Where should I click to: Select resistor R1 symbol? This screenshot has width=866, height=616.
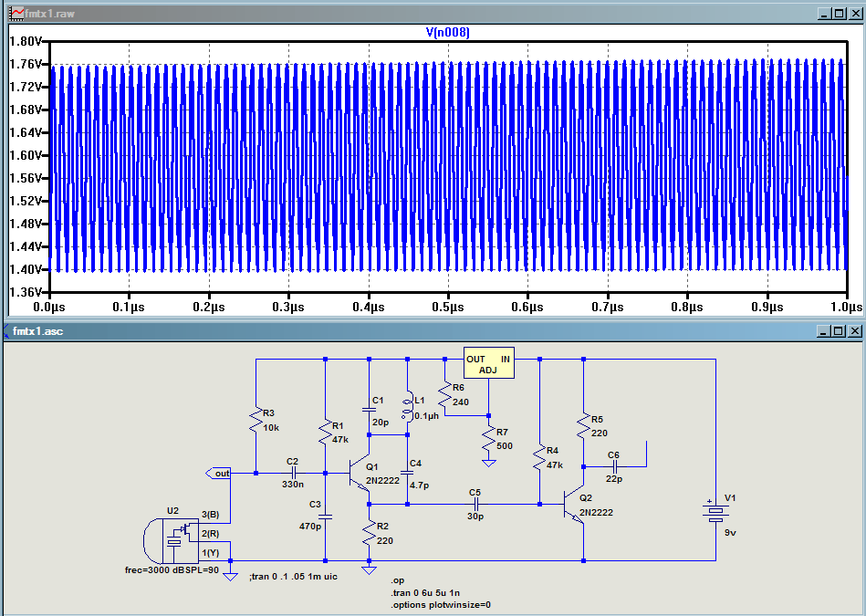click(325, 433)
